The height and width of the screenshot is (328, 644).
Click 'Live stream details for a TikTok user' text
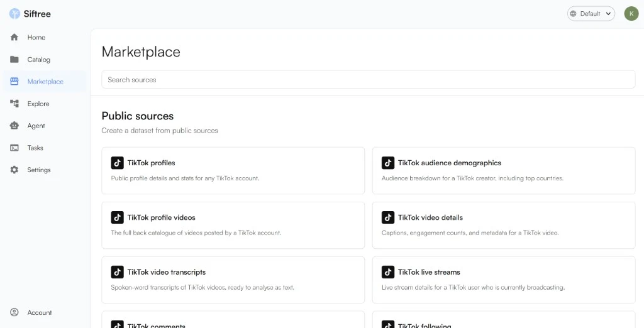click(473, 287)
